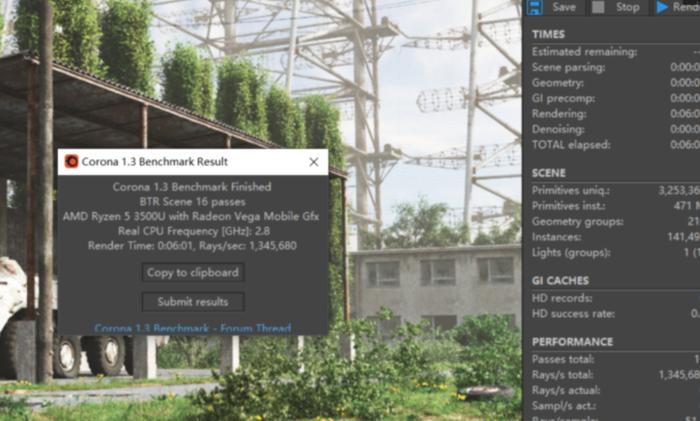Click the TOTAL elapsed row
The height and width of the screenshot is (421, 700).
click(616, 145)
